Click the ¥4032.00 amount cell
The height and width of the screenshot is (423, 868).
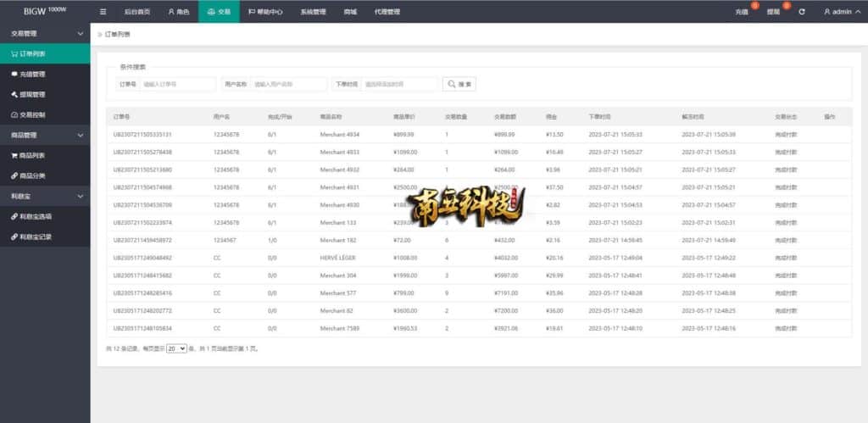pyautogui.click(x=506, y=258)
